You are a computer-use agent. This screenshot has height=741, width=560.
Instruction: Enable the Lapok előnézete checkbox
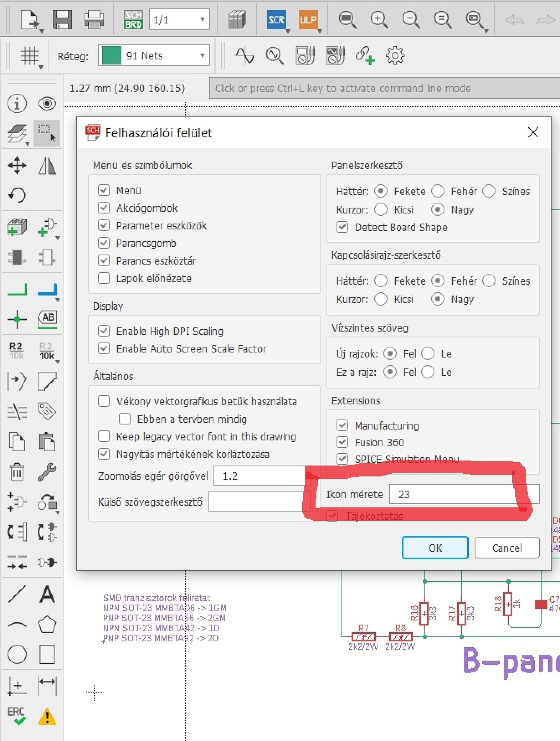(x=103, y=278)
